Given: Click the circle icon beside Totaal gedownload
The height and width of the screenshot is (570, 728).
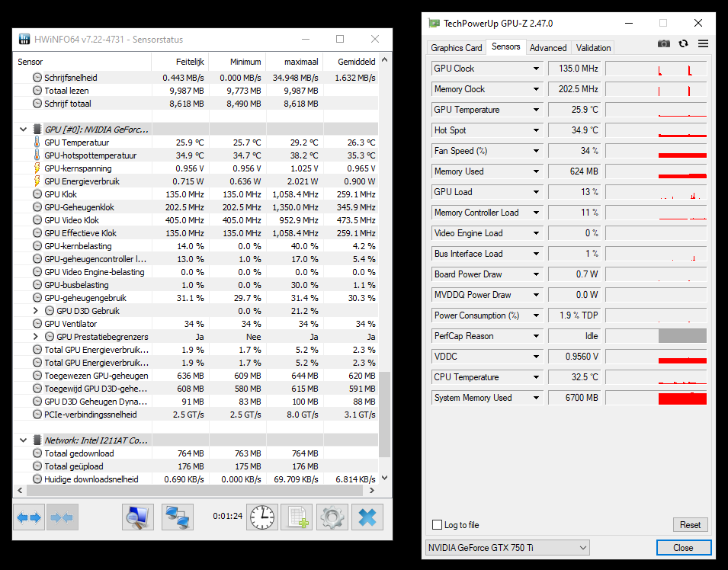Looking at the screenshot, I should (37, 453).
